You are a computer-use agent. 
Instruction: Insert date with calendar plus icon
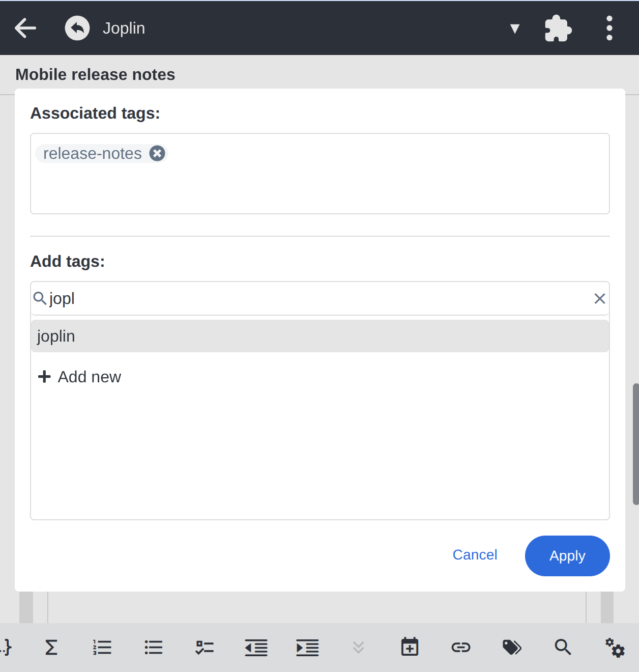[410, 647]
